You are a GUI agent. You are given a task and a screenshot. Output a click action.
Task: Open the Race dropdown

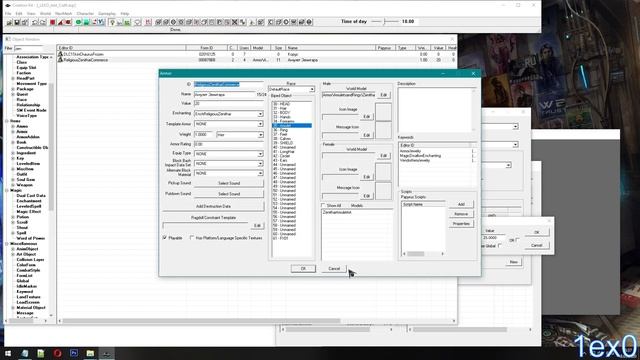[312, 89]
